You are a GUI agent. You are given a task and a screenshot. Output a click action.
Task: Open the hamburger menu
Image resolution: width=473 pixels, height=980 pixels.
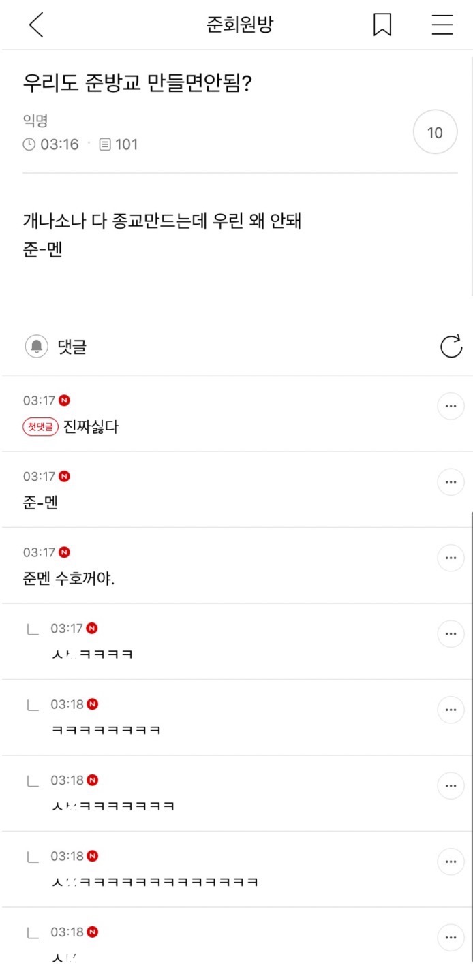442,25
